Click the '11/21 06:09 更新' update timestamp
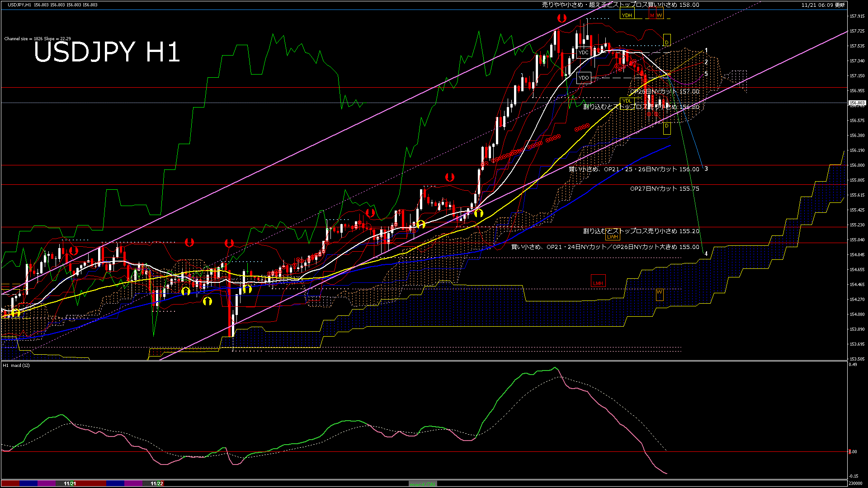 tap(823, 5)
